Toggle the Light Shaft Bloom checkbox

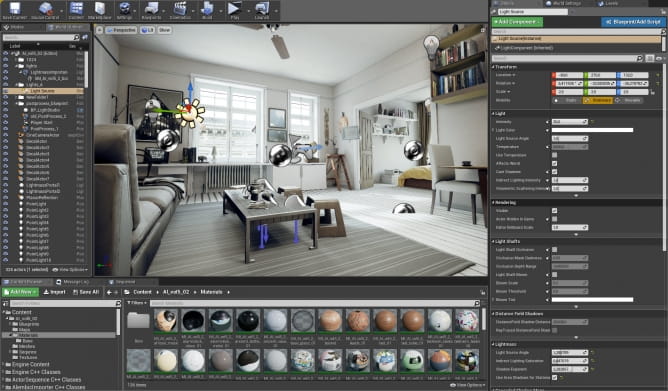[554, 275]
